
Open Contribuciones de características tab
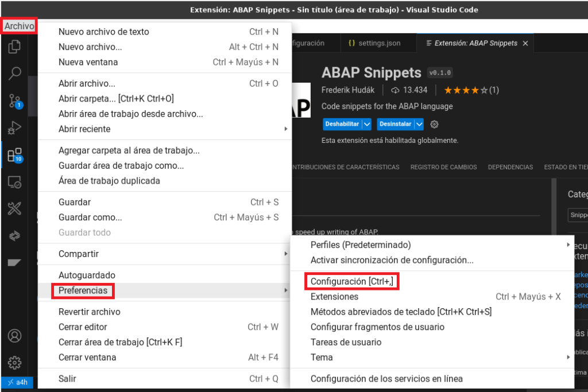point(346,167)
